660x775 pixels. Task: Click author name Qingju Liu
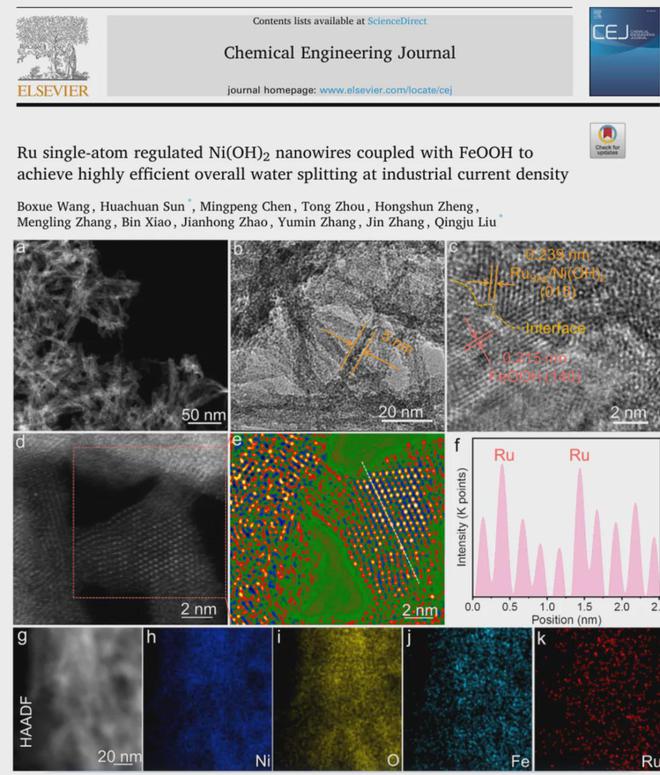[465, 222]
